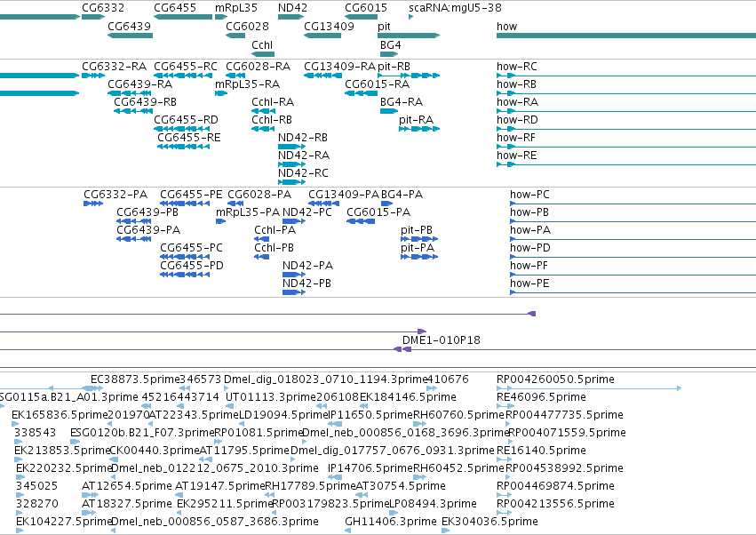Image resolution: width=756 pixels, height=535 pixels.
Task: Click the Cchl-RA transcript
Action: tap(273, 102)
